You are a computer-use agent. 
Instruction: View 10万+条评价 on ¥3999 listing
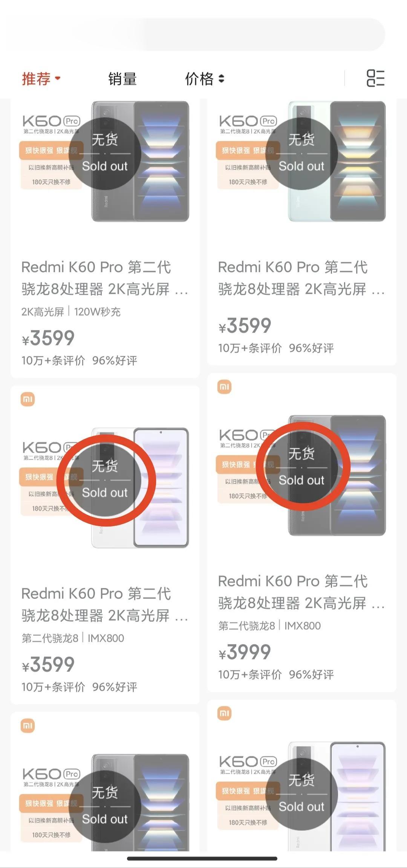click(250, 674)
